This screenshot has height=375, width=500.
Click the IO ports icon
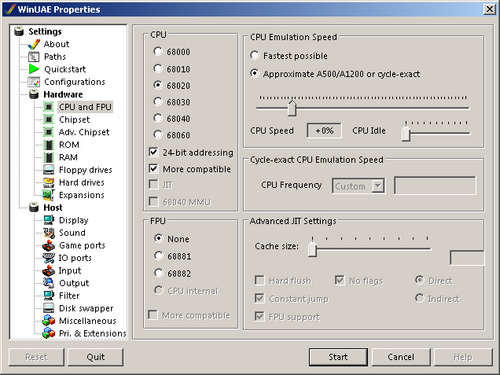(x=49, y=258)
